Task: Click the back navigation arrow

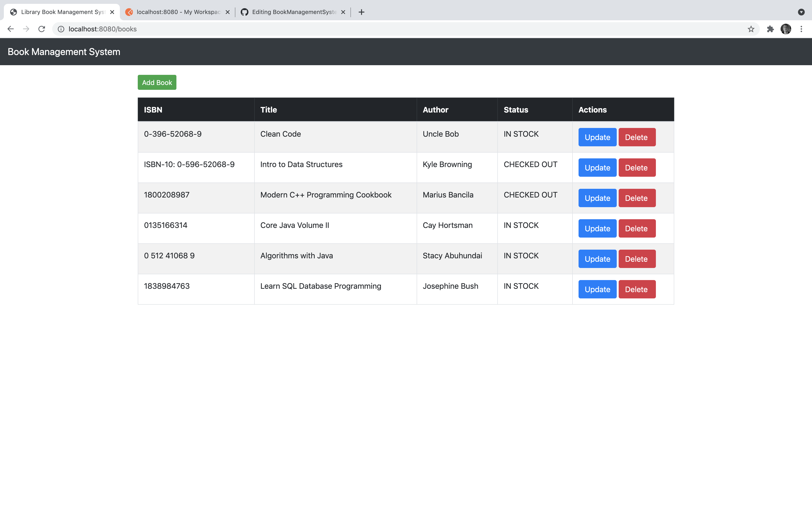Action: click(x=10, y=29)
